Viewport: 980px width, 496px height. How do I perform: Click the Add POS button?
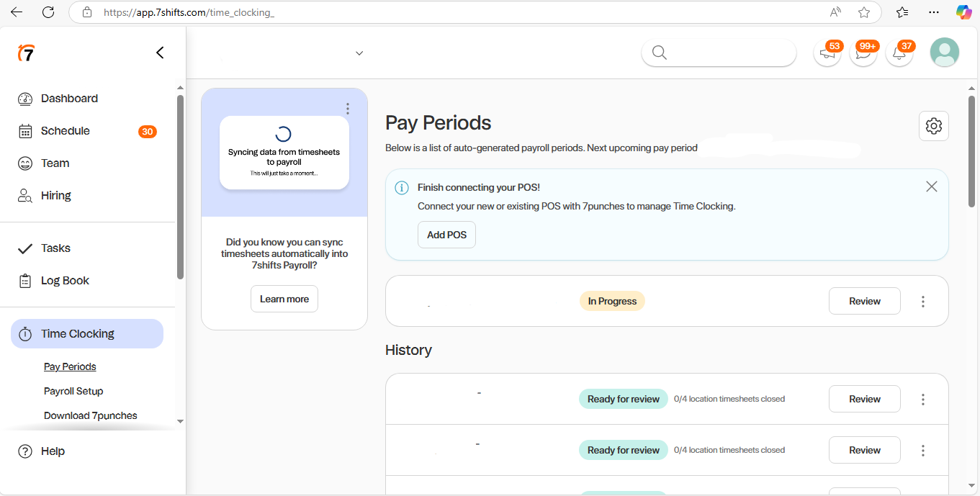446,235
